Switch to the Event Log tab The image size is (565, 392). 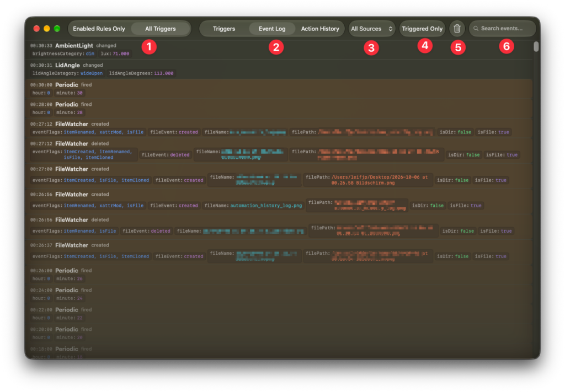(271, 29)
